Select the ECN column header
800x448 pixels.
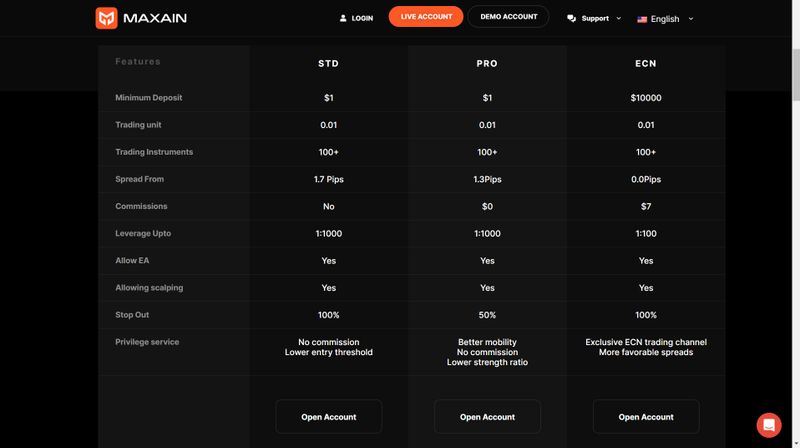pyautogui.click(x=645, y=64)
